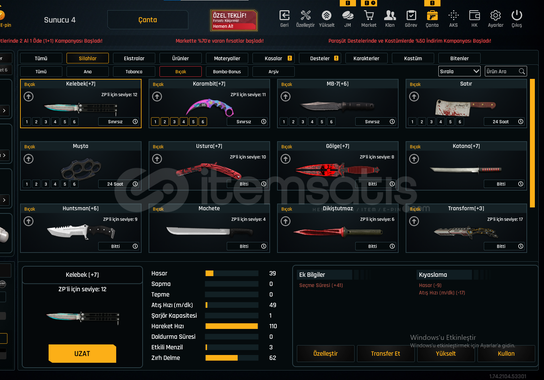Click the Transfer Et button

385,354
